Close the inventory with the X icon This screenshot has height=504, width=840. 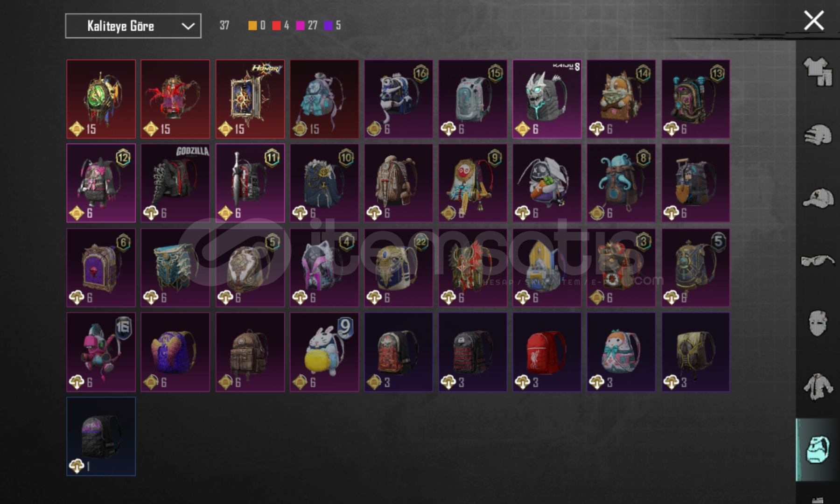[814, 21]
